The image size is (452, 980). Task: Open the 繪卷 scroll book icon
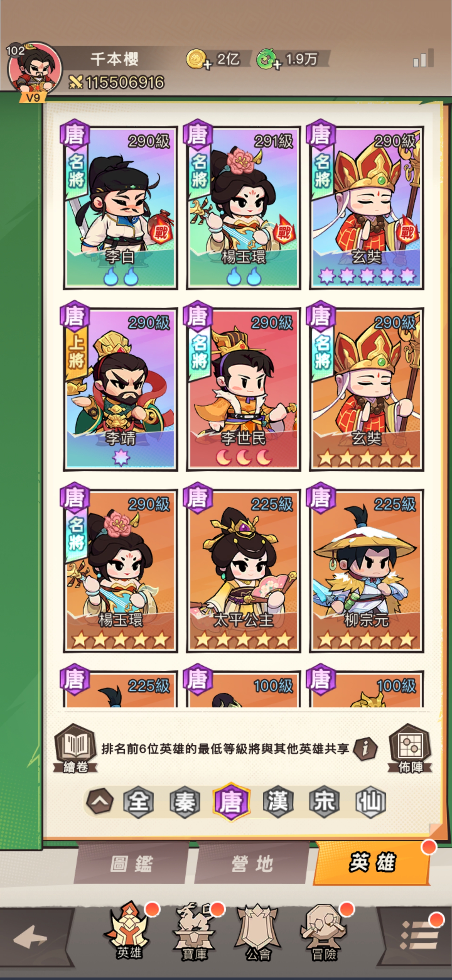pos(75,748)
